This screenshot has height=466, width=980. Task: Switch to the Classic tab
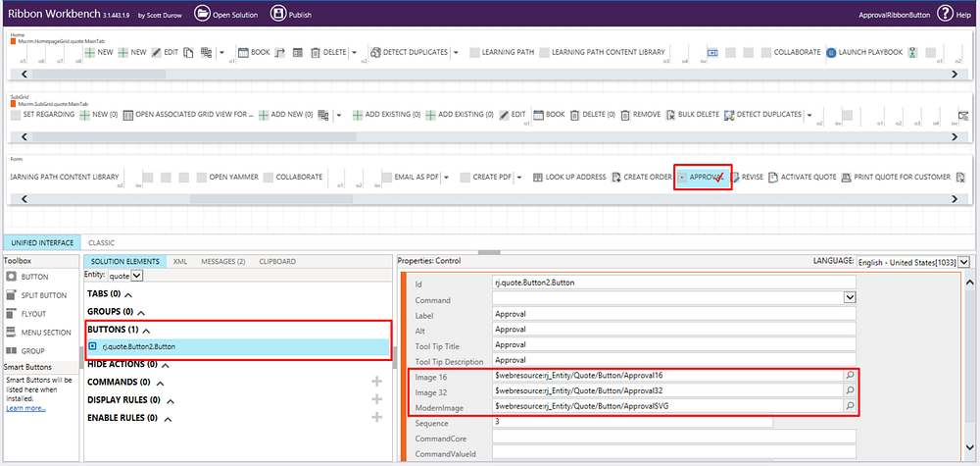coord(101,242)
